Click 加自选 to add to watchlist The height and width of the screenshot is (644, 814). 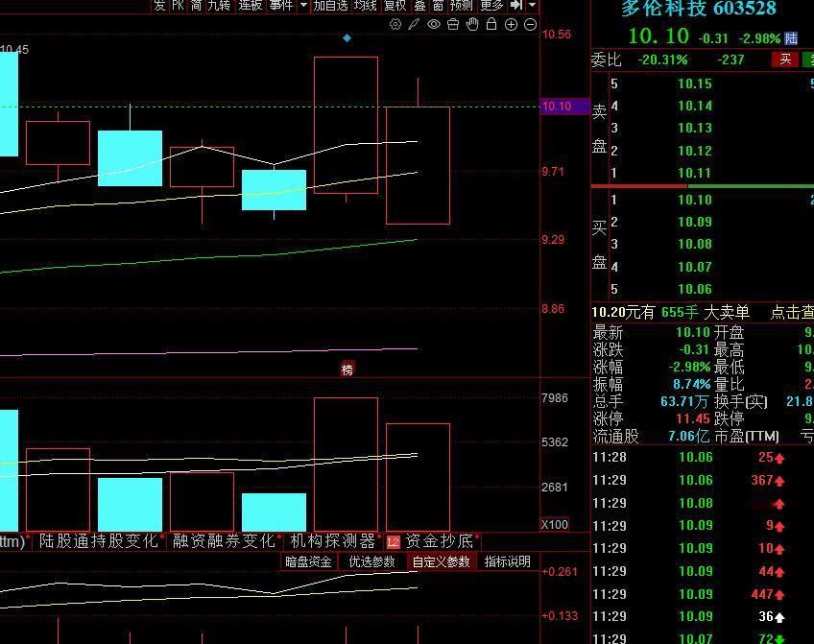(x=330, y=6)
